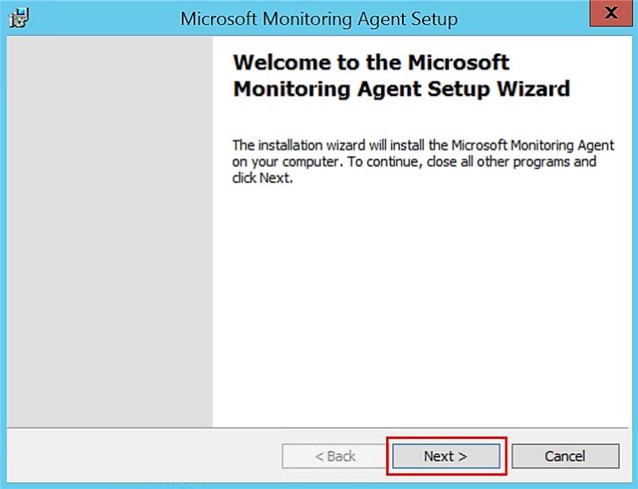Click 'Microsoft Monitoring Agent' in the paragraph's first line
This screenshot has height=489, width=638.
pyautogui.click(x=533, y=145)
